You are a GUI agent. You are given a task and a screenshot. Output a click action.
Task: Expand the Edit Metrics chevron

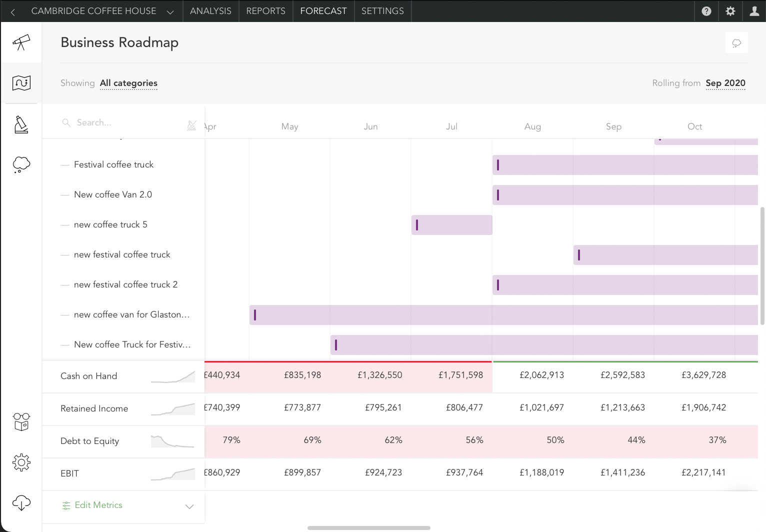[x=189, y=506]
